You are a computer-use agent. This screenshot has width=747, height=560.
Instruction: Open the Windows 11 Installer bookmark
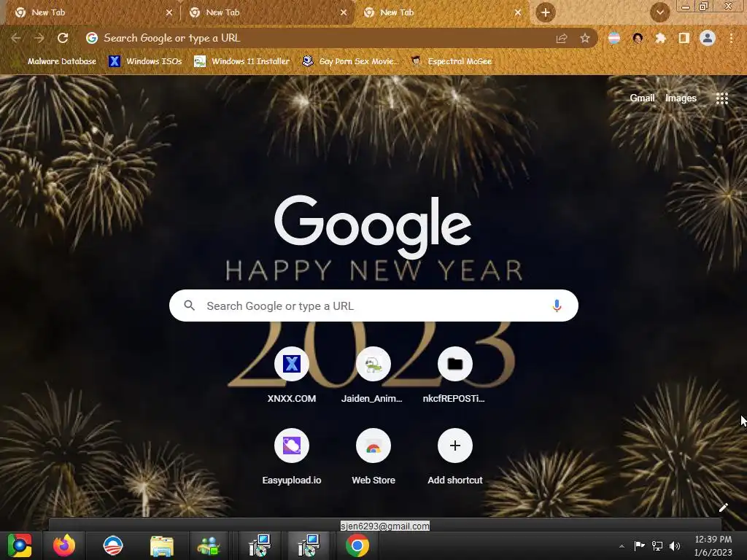coord(242,61)
